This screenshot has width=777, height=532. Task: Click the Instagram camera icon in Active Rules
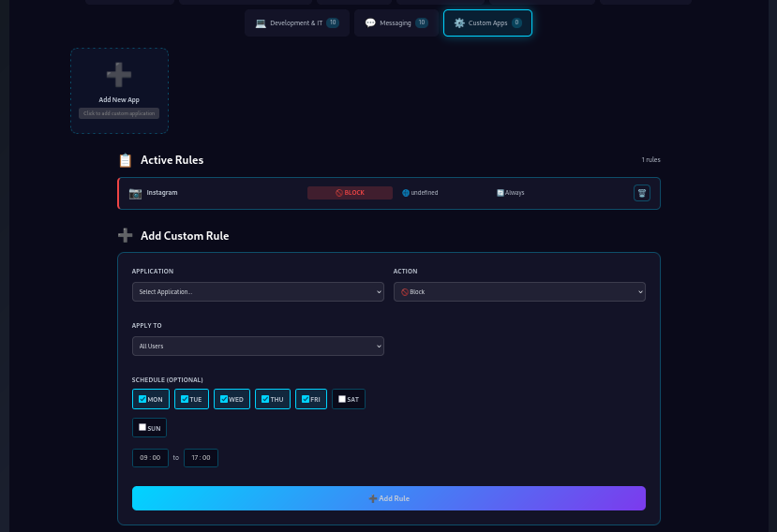[135, 193]
